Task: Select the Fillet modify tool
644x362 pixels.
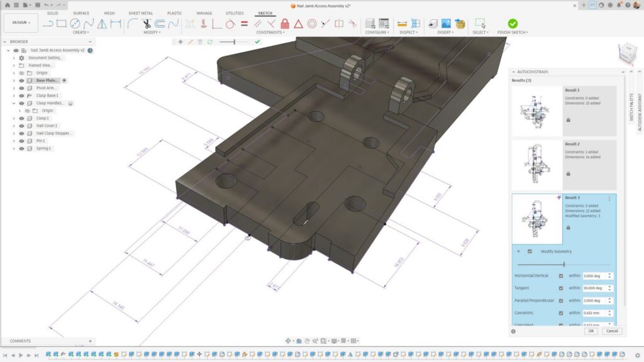Action: click(x=133, y=24)
